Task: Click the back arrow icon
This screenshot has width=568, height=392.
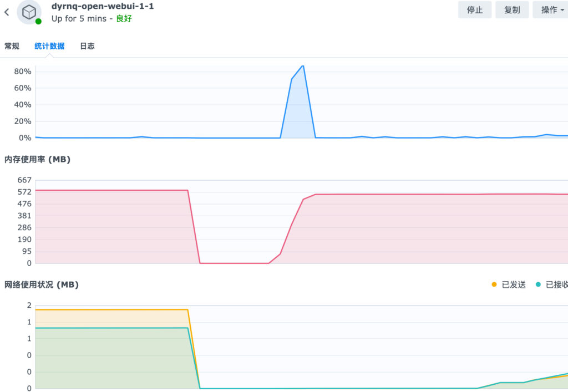Action: pos(7,12)
